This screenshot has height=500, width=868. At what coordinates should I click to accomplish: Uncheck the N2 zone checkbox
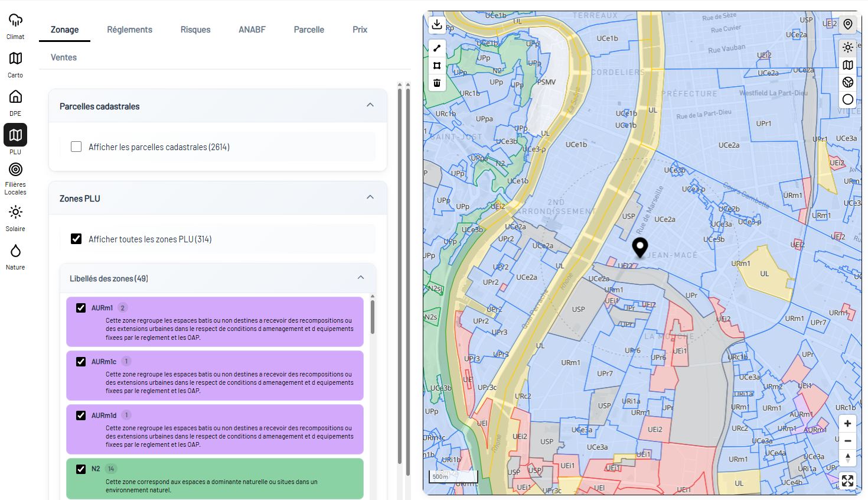click(x=81, y=469)
